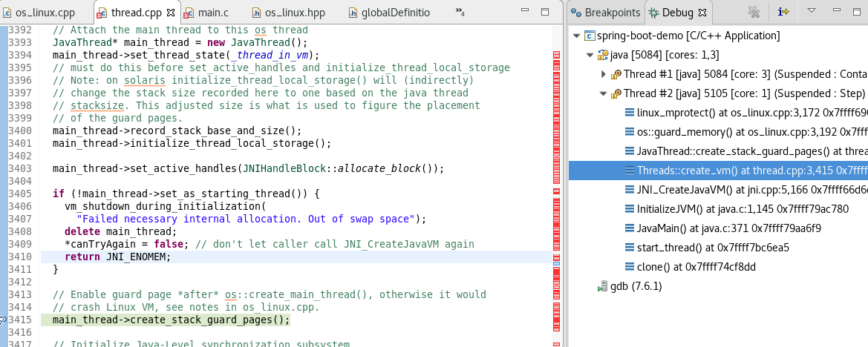Viewport: 868px width, 347px height.
Task: Maximize the editor area
Action: click(x=545, y=11)
